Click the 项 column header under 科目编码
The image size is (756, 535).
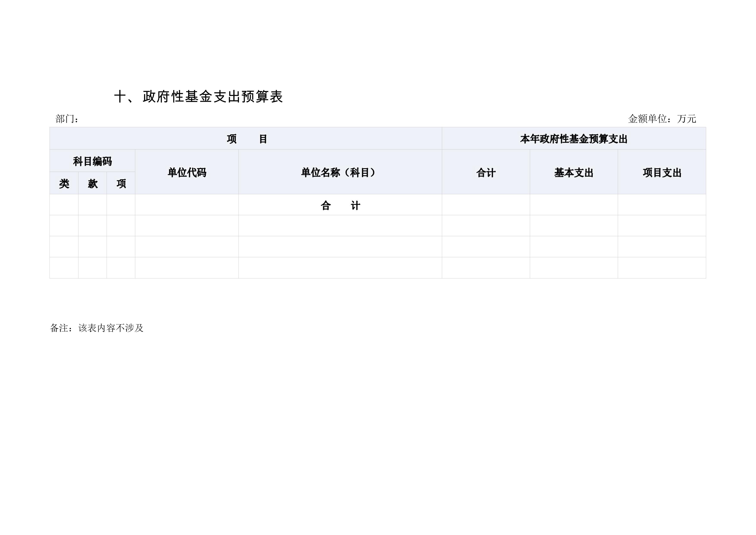pyautogui.click(x=121, y=183)
